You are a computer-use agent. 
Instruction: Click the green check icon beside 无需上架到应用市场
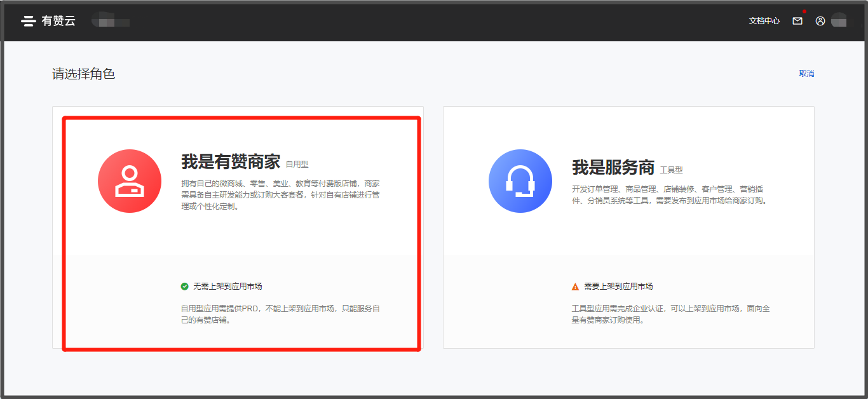185,287
